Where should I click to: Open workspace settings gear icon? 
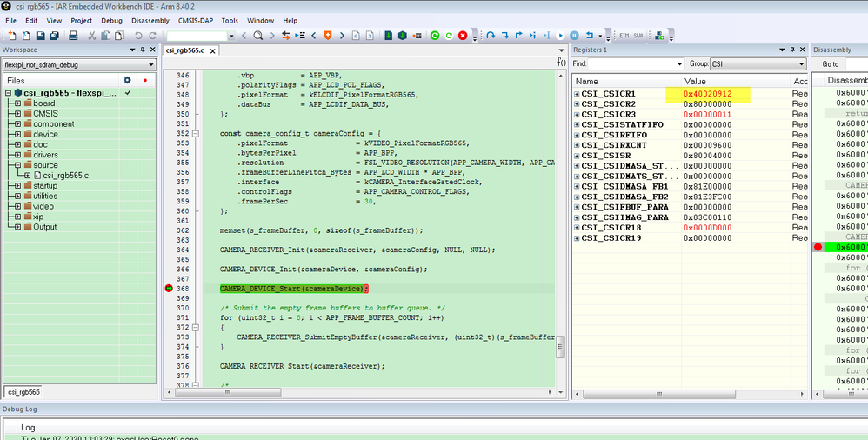point(127,80)
